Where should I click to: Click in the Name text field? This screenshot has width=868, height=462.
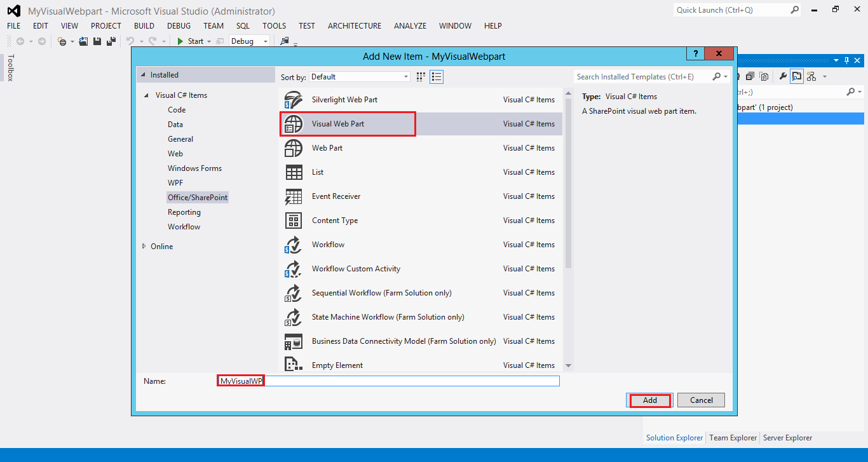click(x=388, y=381)
